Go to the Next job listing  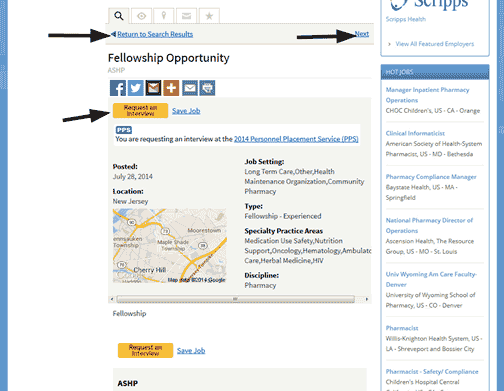pos(362,34)
